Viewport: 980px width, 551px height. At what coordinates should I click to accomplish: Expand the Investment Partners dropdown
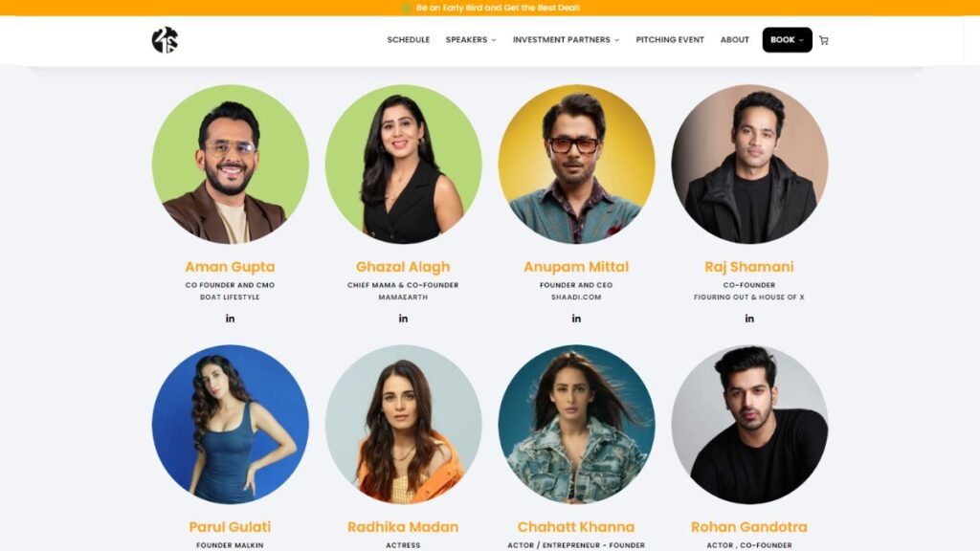point(567,39)
